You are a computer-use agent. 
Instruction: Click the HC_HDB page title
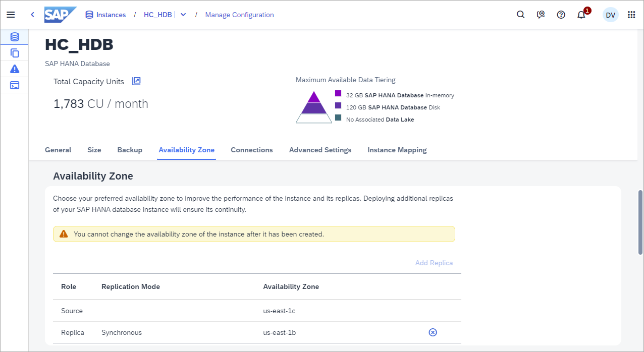(79, 44)
